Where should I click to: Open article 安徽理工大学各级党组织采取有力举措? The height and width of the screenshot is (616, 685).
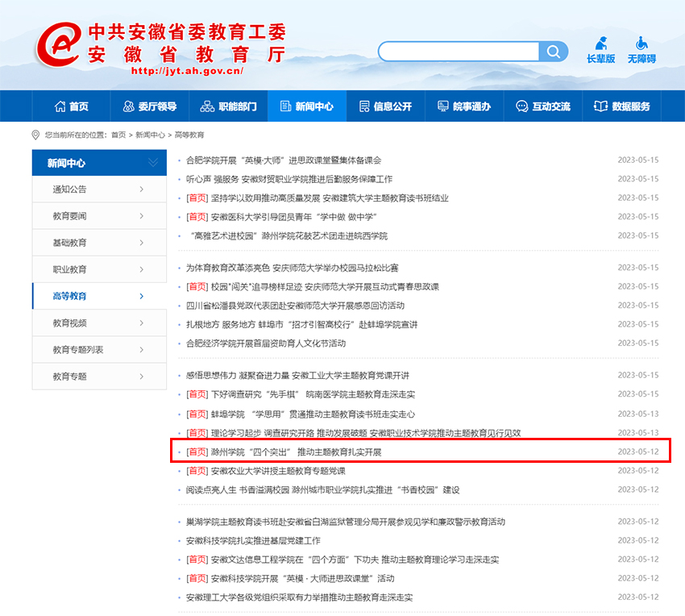pos(299,597)
